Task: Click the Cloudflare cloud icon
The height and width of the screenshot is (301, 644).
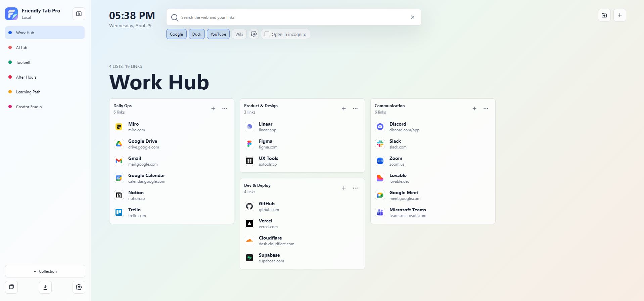Action: (249, 241)
